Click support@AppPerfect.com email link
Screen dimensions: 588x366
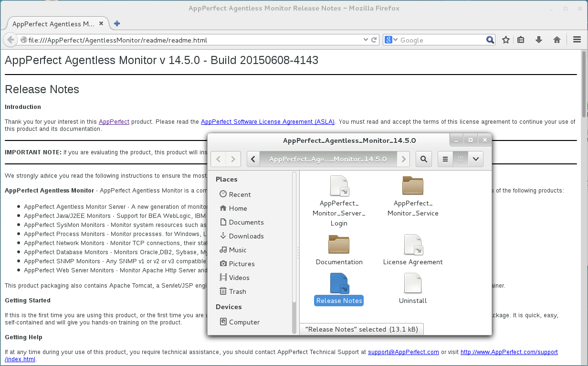(403, 352)
